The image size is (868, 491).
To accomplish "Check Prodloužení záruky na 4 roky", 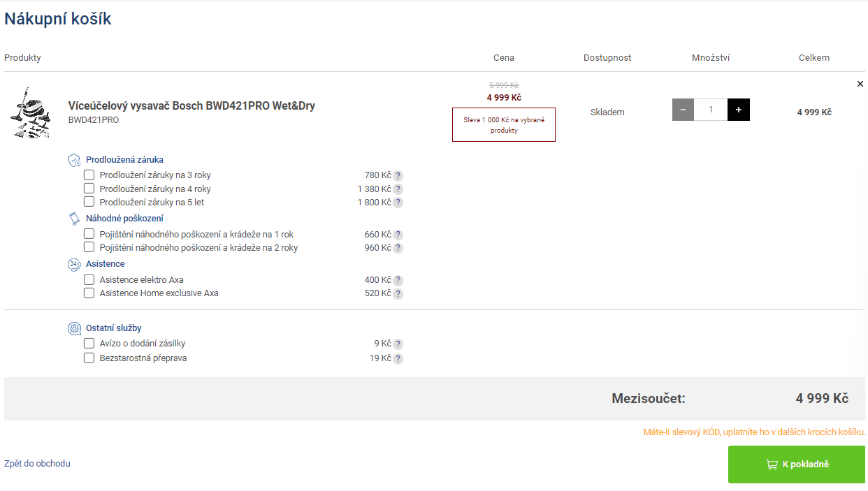I will pyautogui.click(x=89, y=189).
